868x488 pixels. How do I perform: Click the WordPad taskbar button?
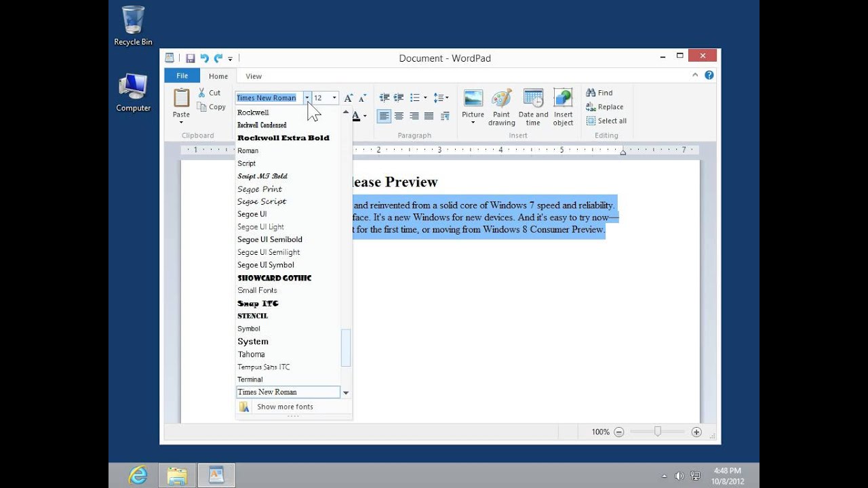click(x=216, y=475)
